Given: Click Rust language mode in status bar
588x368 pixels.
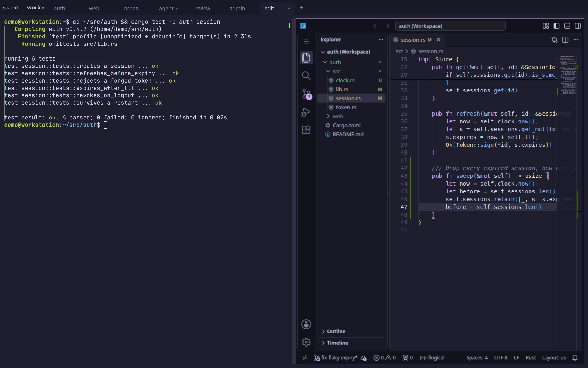Looking at the screenshot, I should [530, 358].
